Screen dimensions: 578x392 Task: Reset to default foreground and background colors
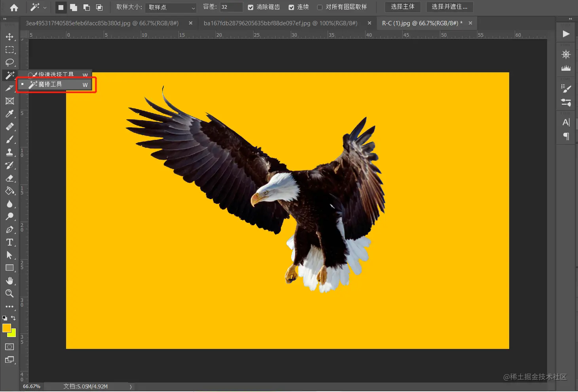(5, 318)
